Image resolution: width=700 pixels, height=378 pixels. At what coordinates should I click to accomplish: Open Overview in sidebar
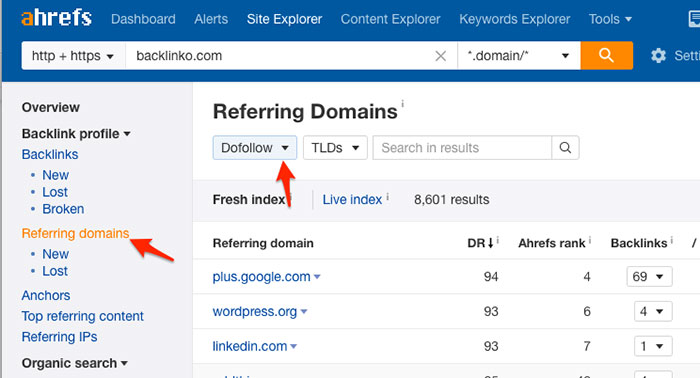pos(51,108)
